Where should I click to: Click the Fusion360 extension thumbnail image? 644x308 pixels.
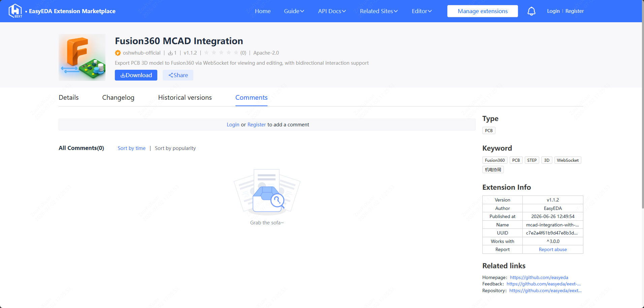tap(82, 57)
